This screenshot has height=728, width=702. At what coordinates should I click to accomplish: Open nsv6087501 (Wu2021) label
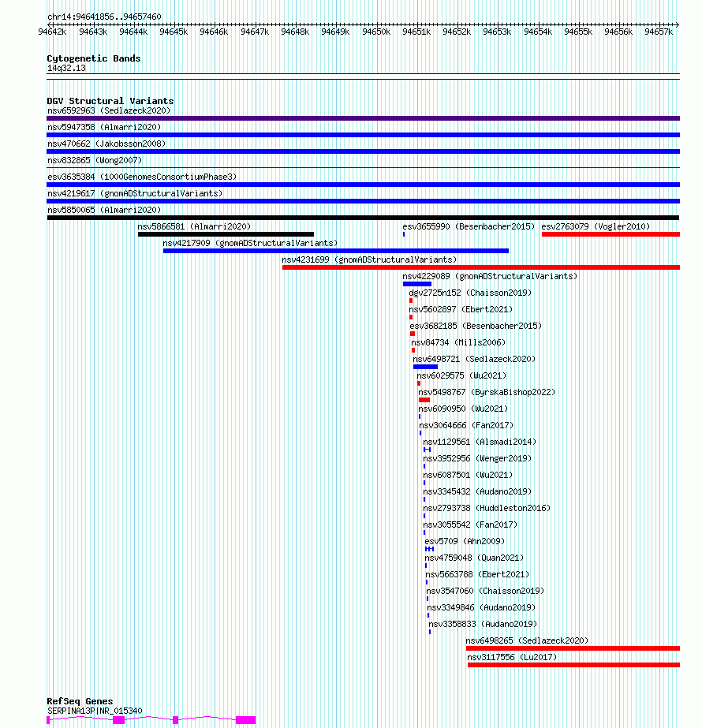coord(468,475)
